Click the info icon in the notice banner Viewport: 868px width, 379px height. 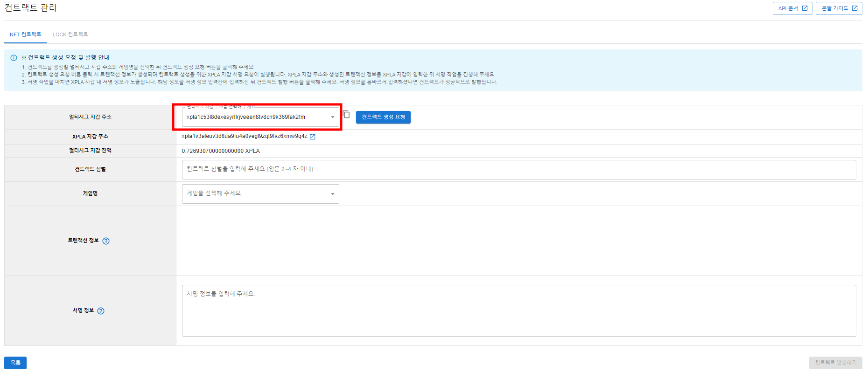point(14,58)
